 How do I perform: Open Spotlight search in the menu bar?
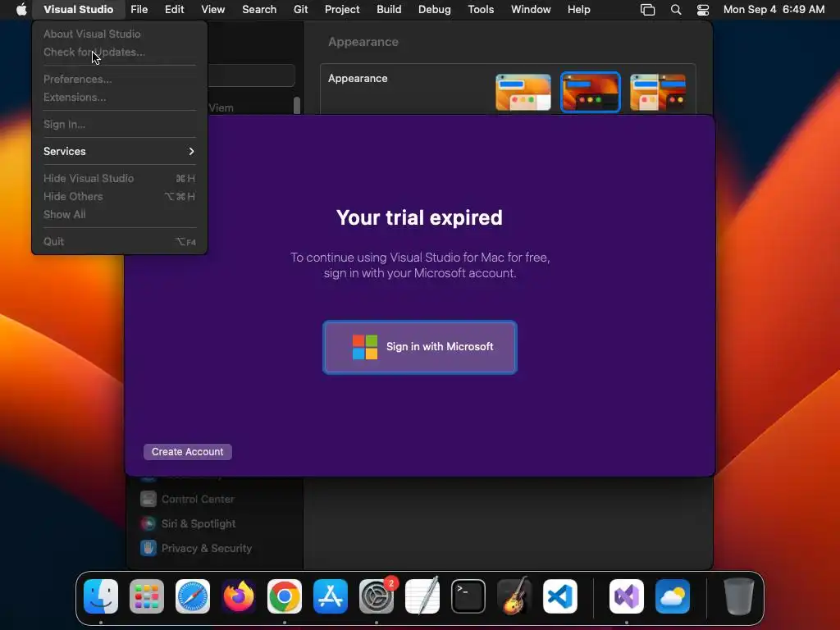(676, 10)
